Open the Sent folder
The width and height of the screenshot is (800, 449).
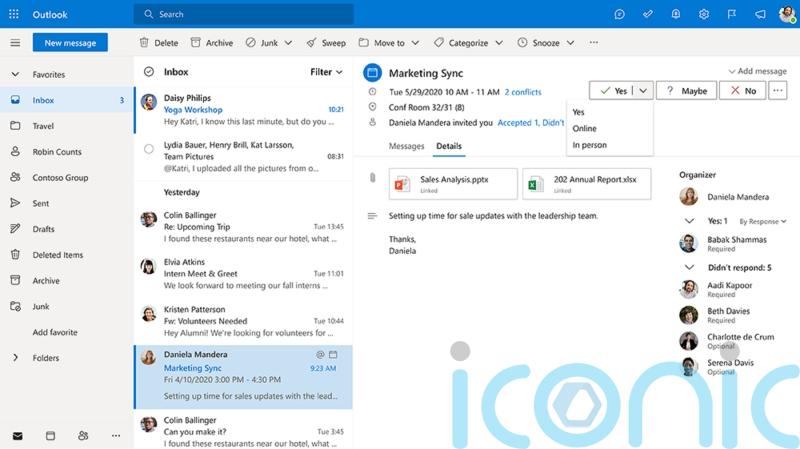(x=67, y=203)
